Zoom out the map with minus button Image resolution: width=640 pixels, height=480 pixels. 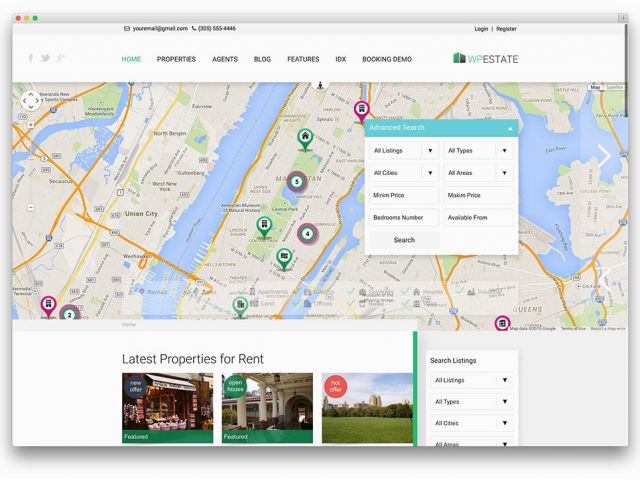(x=31, y=207)
